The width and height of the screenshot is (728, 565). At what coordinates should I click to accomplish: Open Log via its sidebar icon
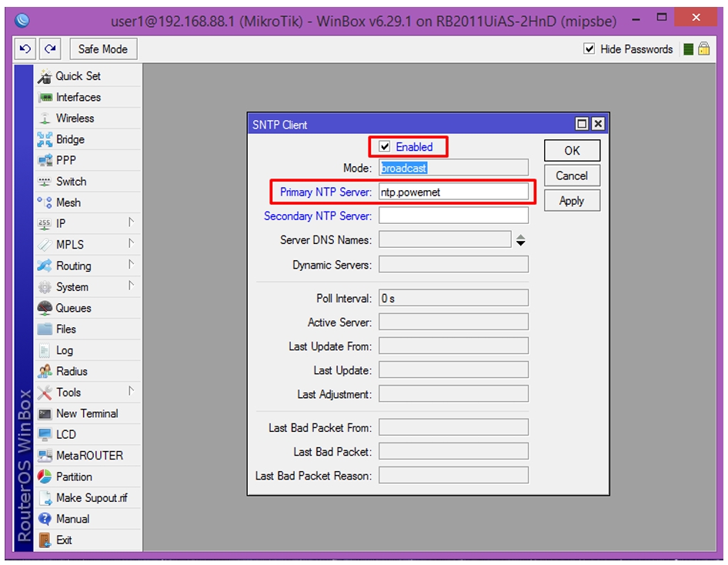[x=45, y=350]
